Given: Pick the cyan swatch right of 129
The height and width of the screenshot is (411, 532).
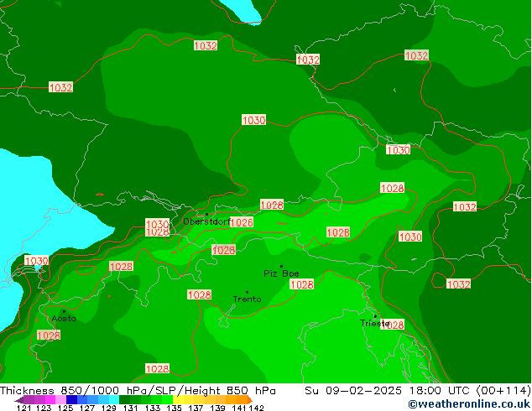Looking at the screenshot, I should 114,400.
